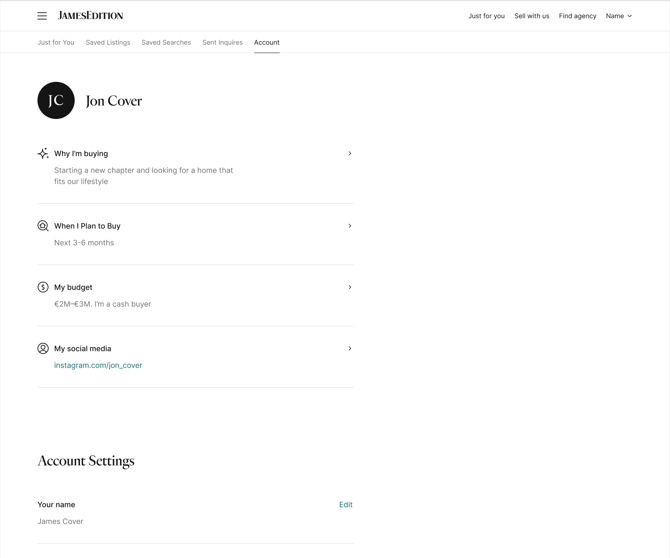Viewport: 670px width, 558px height.
Task: Click the dollar coin icon beside My budget
Action: coord(43,287)
